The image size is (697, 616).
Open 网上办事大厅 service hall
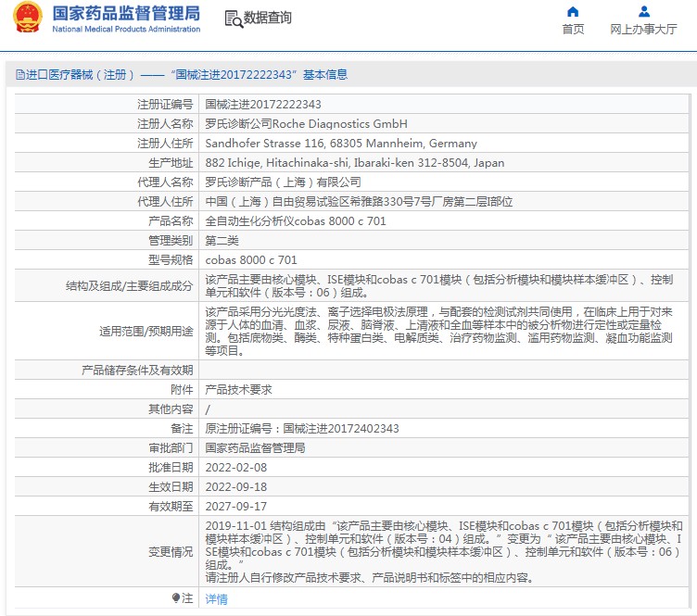[643, 30]
